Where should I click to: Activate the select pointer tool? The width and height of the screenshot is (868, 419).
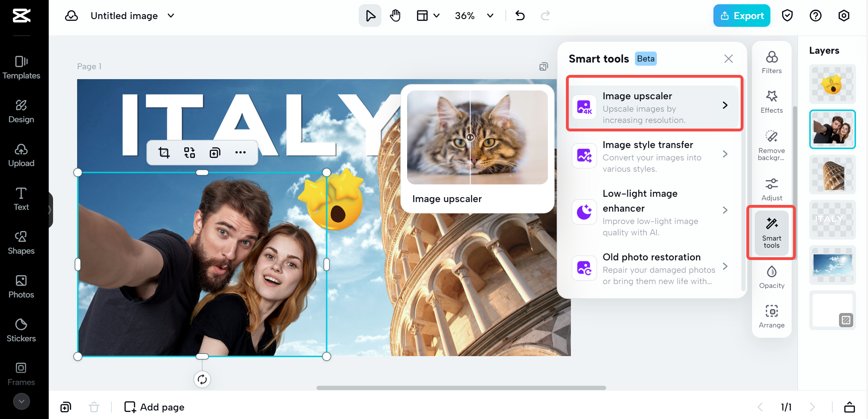click(x=370, y=16)
